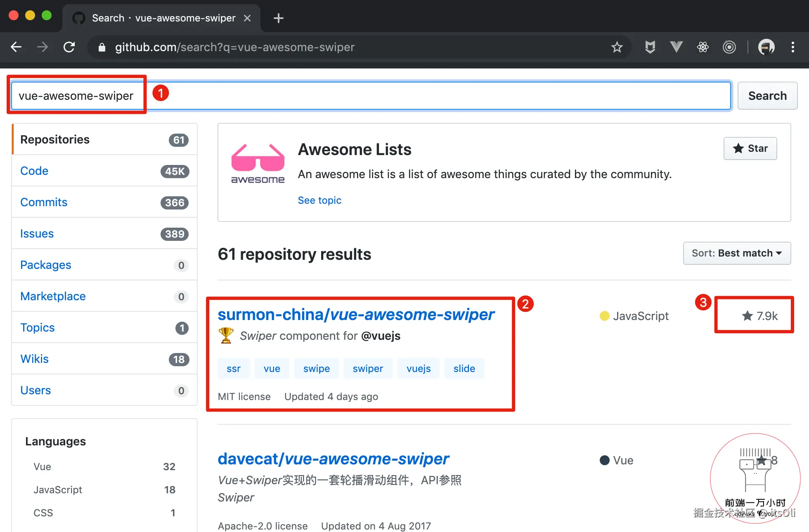Bookmark this page with the star icon
This screenshot has width=809, height=532.
(x=617, y=47)
